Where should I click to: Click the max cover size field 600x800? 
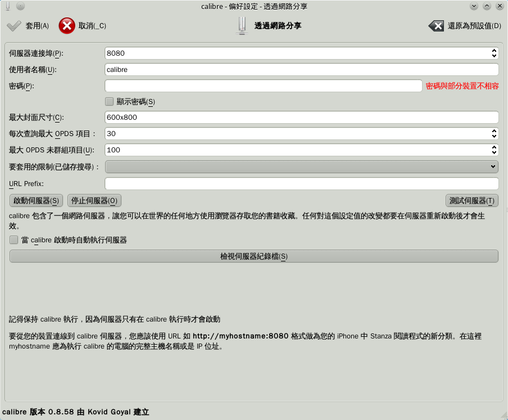tap(302, 118)
